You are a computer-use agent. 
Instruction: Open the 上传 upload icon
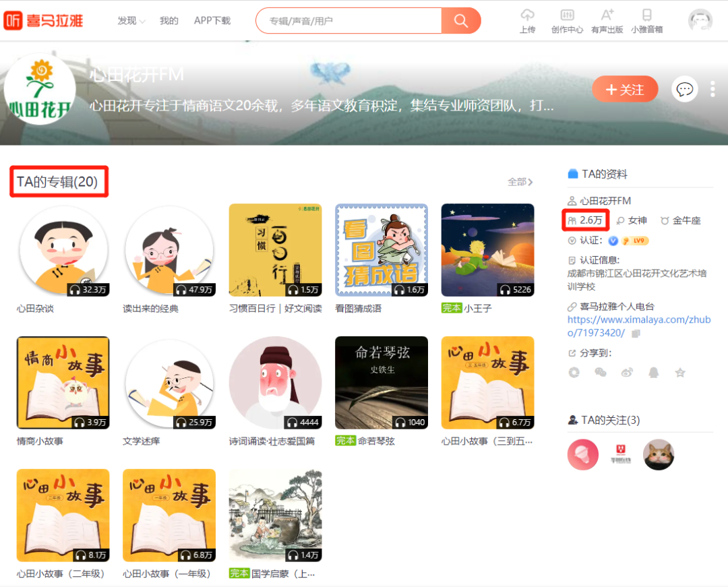(x=528, y=20)
